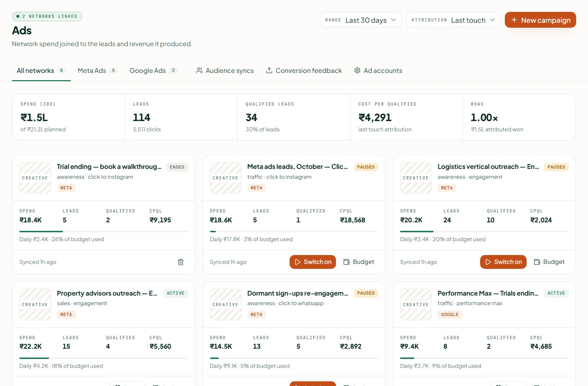This screenshot has height=386, width=588.
Task: Switch on the Logistics vertical outreach campaign
Action: pyautogui.click(x=503, y=262)
